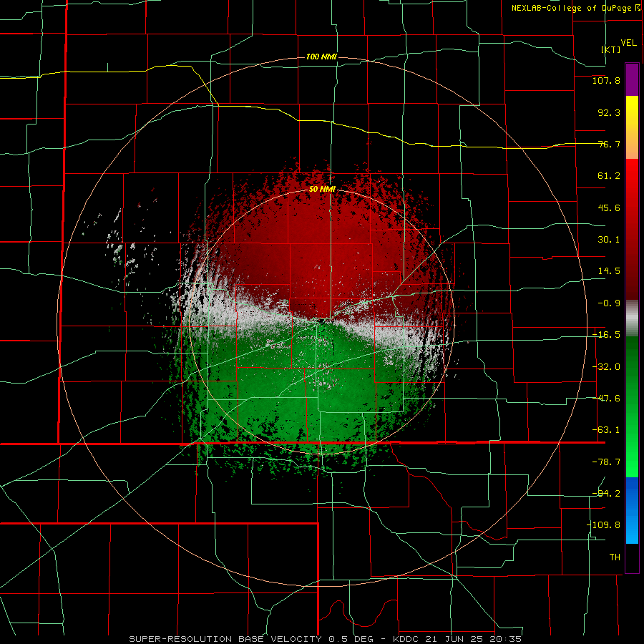
Task: Click the TH legend label
Action: (615, 557)
